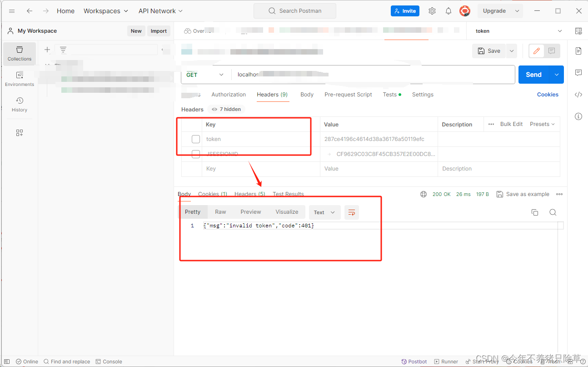Image resolution: width=588 pixels, height=367 pixels.
Task: Open the Pre-request Script tab
Action: (348, 95)
